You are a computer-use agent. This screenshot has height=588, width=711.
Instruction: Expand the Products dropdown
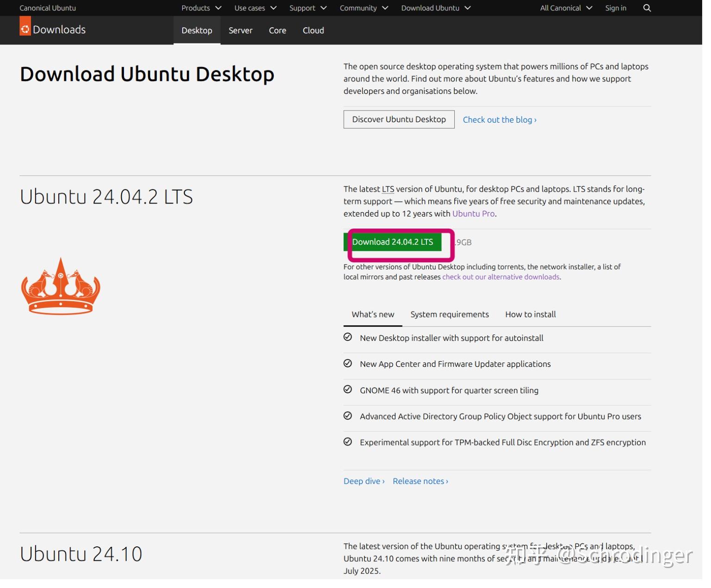click(x=201, y=8)
